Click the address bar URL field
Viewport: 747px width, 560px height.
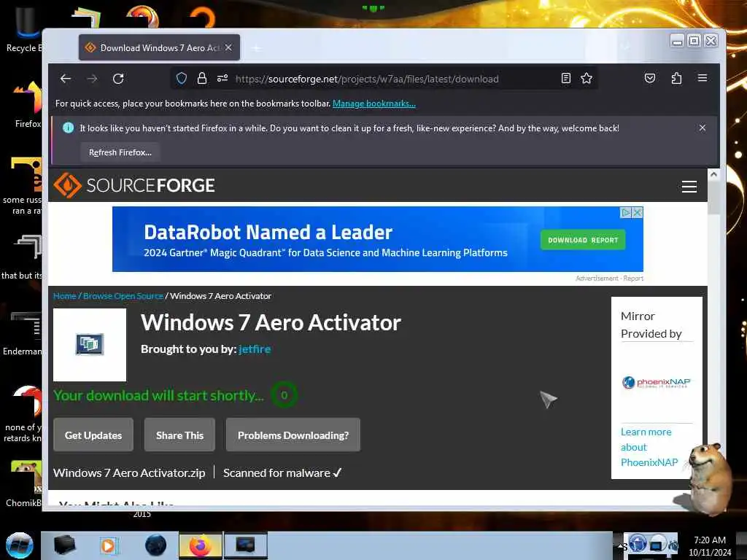pyautogui.click(x=367, y=79)
